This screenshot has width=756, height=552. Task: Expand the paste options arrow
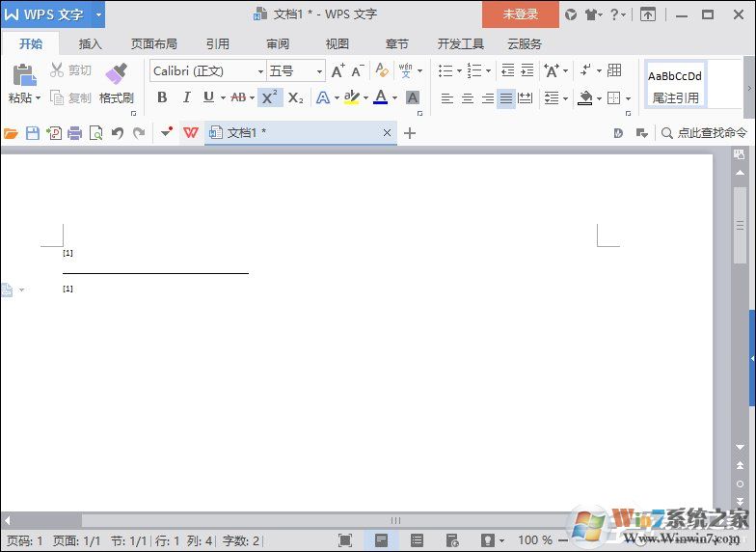point(39,98)
